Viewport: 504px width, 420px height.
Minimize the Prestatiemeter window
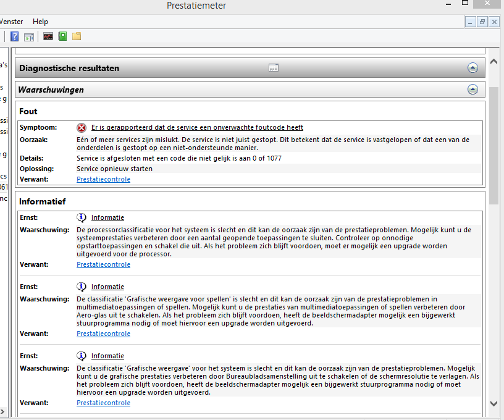(448, 4)
